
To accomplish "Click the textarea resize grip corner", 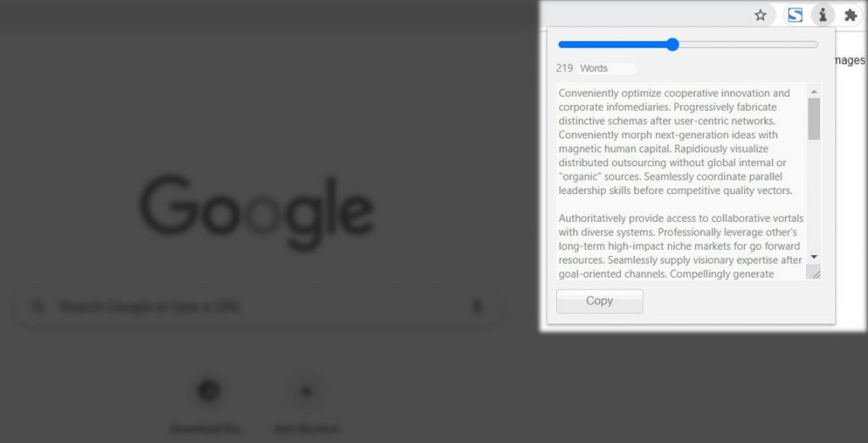I will click(x=815, y=273).
